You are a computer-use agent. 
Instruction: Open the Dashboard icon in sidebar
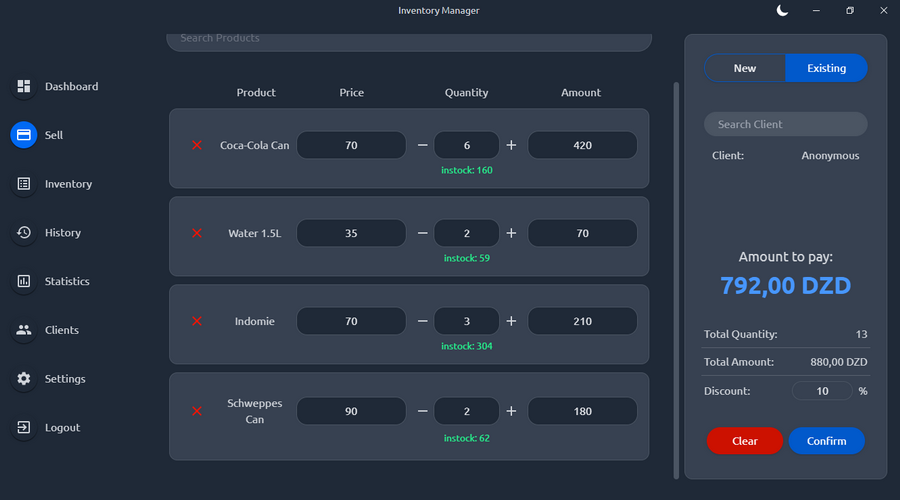24,86
